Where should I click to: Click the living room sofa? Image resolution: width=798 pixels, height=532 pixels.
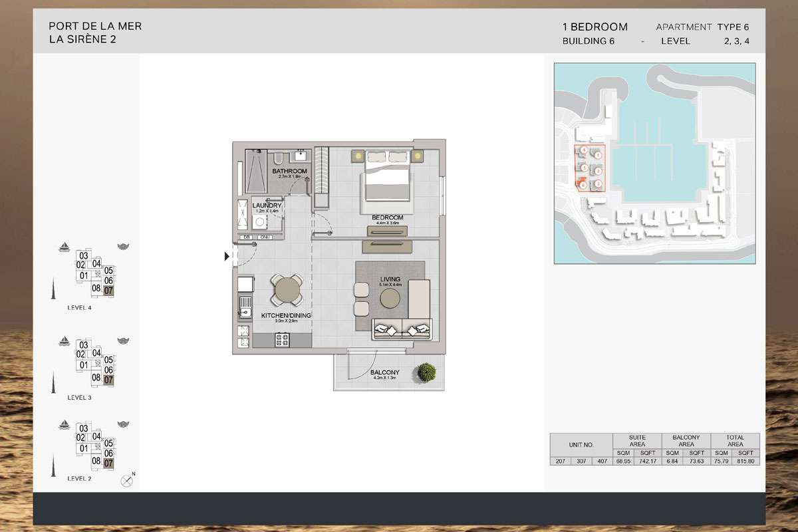[402, 329]
